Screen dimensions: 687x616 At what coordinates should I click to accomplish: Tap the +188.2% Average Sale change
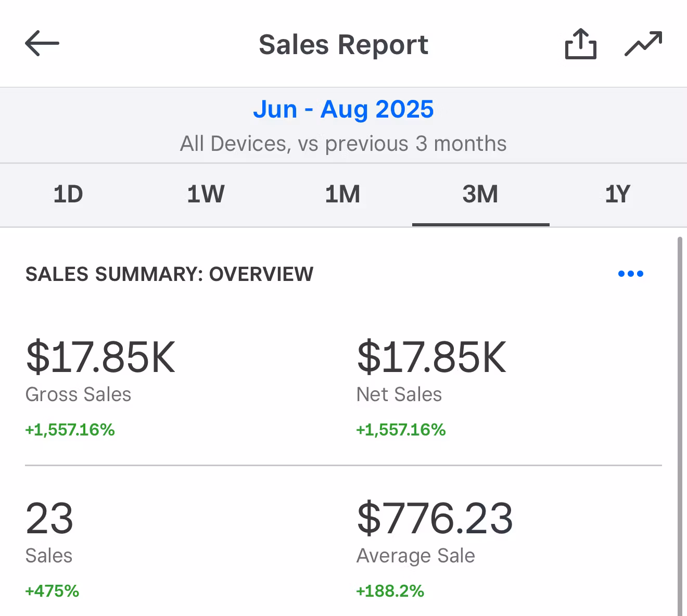point(390,591)
